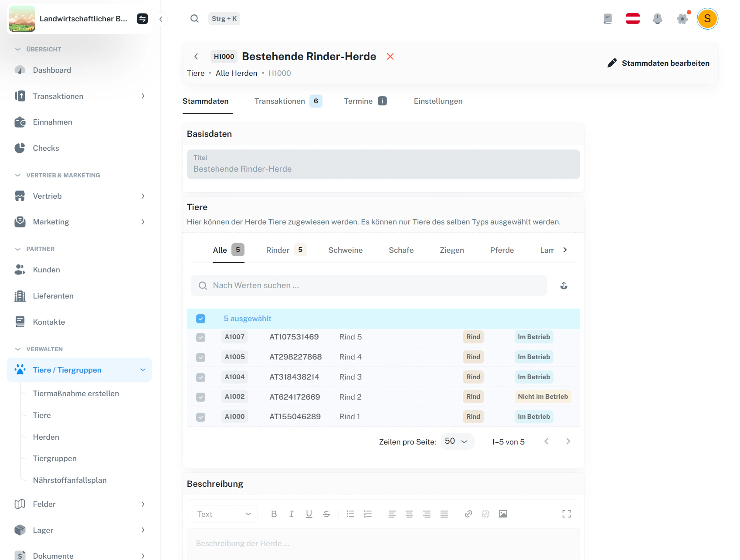Click the search magnifier icon in top bar
This screenshot has height=560, width=740.
coord(194,19)
